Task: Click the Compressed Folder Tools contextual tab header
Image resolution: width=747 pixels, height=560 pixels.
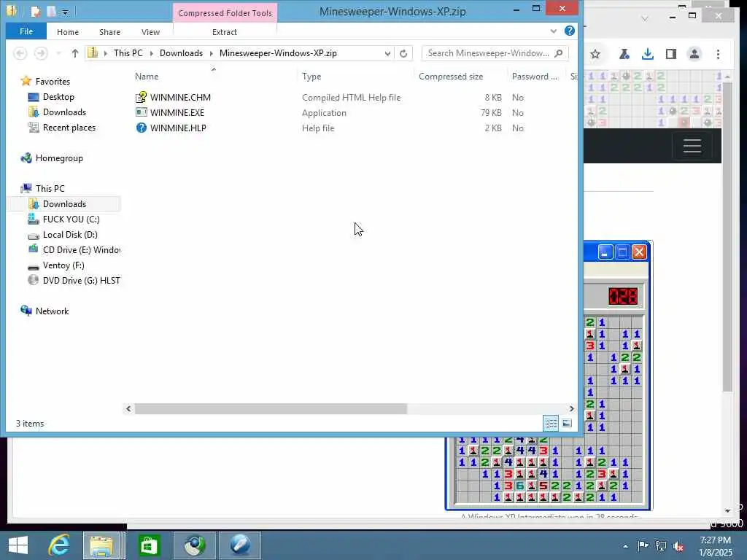Action: 225,13
